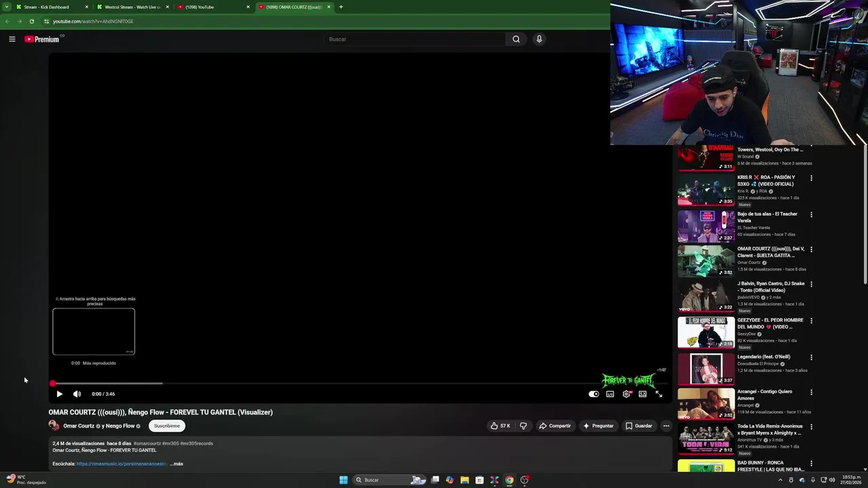
Task: Open the Ñengo Flow channel link
Action: pos(120,426)
